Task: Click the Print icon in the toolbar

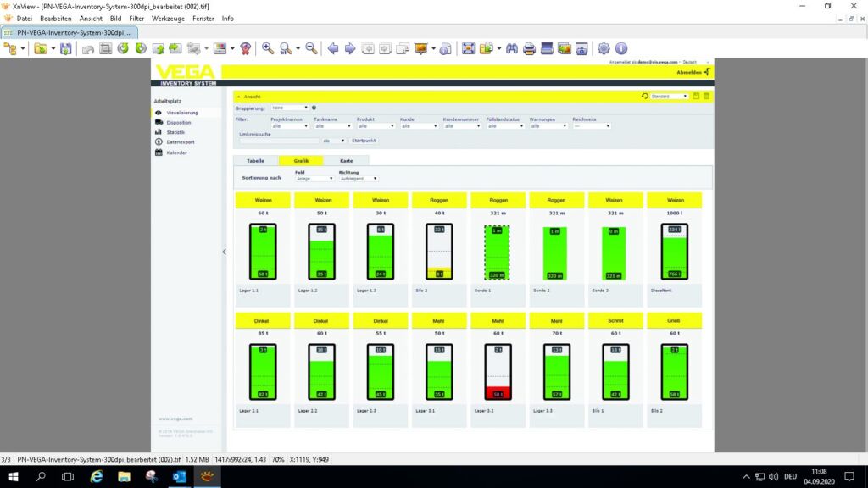Action: [x=529, y=49]
